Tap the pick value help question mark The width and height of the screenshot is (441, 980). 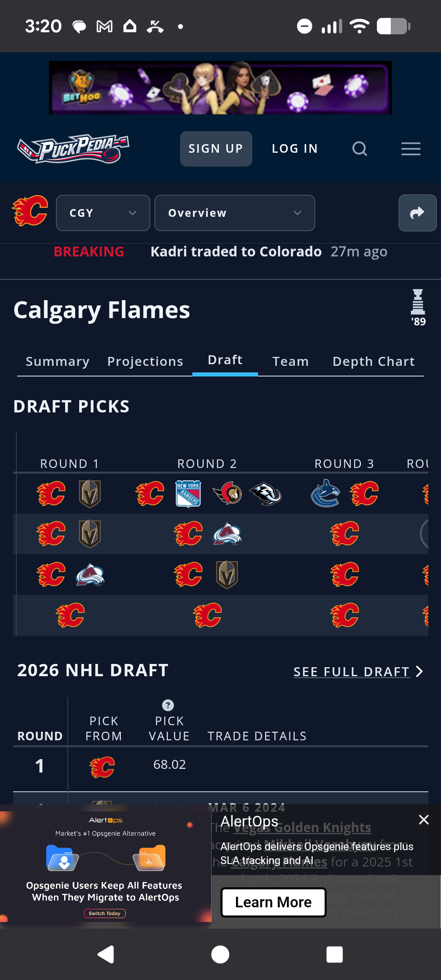point(168,705)
